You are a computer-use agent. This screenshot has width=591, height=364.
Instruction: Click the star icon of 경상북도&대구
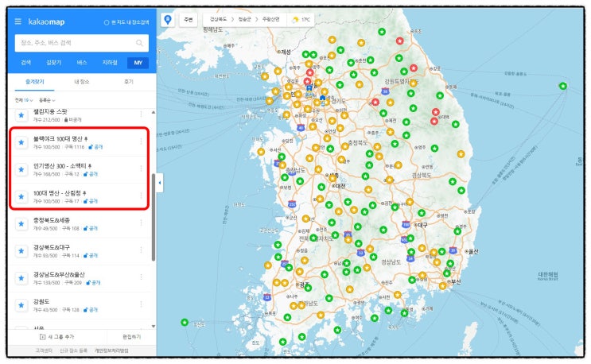[21, 250]
